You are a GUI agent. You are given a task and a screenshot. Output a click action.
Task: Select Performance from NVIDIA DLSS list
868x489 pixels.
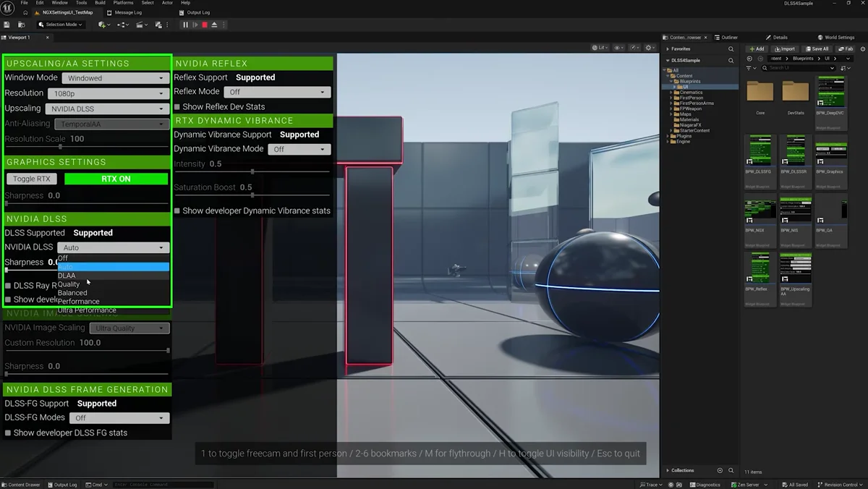(114, 302)
